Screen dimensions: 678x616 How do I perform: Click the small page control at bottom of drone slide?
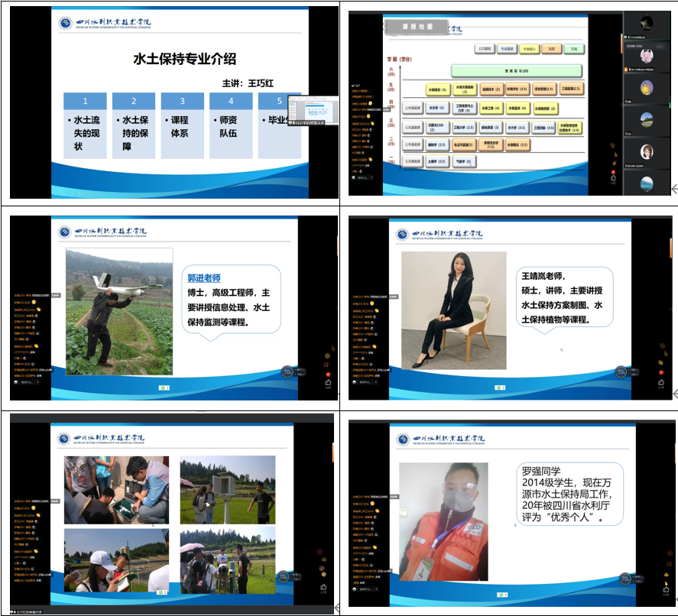[x=164, y=387]
